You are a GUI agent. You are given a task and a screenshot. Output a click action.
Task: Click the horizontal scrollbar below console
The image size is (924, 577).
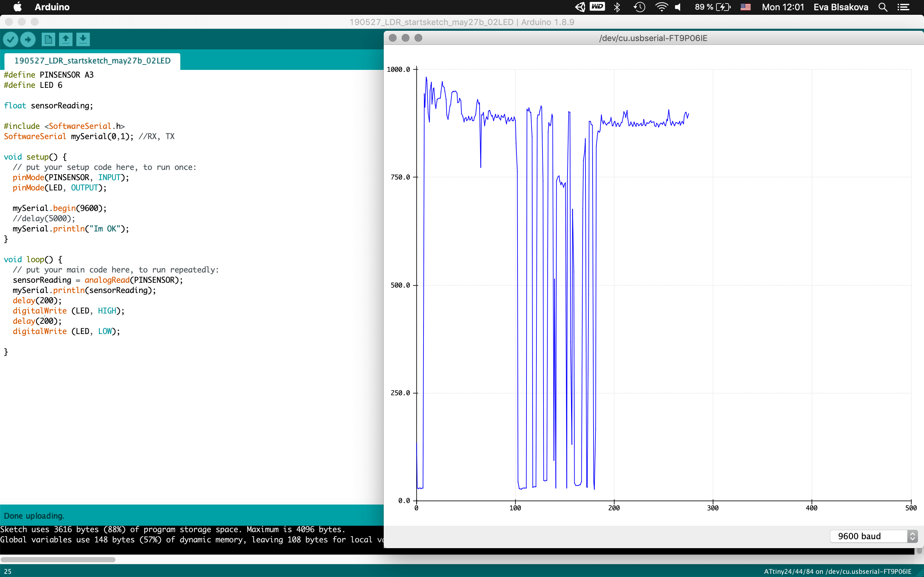(58, 559)
